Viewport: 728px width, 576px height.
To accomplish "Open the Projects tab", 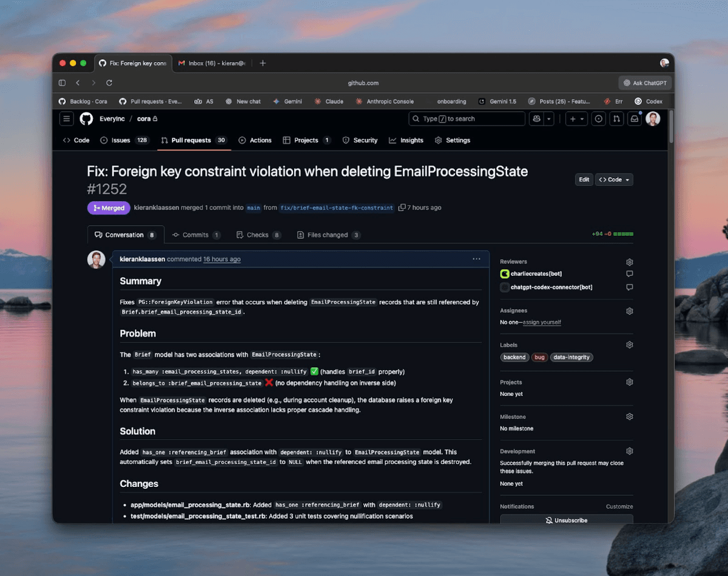I will tap(307, 140).
